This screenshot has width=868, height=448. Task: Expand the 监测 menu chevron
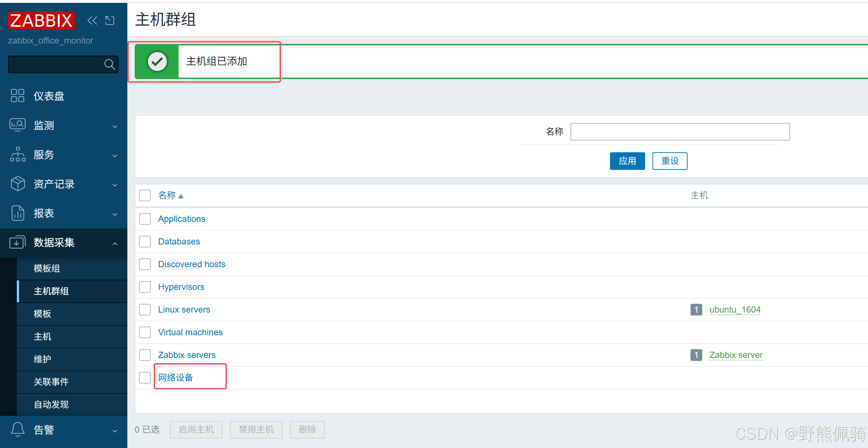(115, 126)
